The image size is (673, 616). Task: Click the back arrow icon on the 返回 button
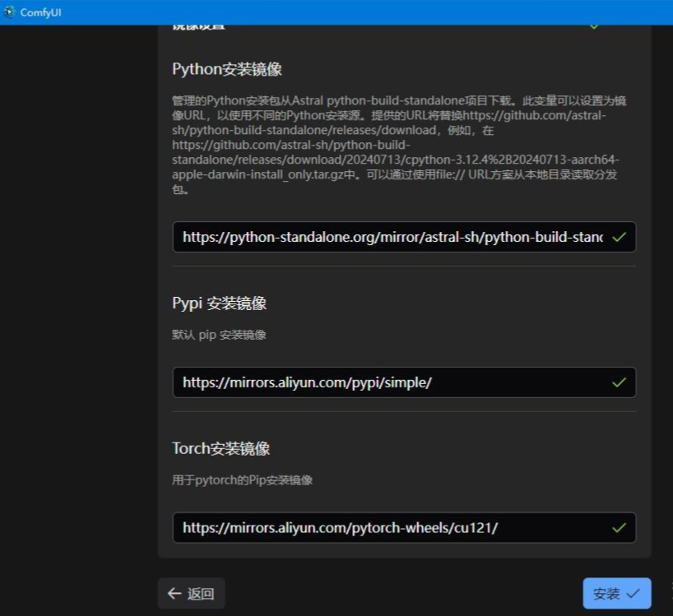pos(174,592)
